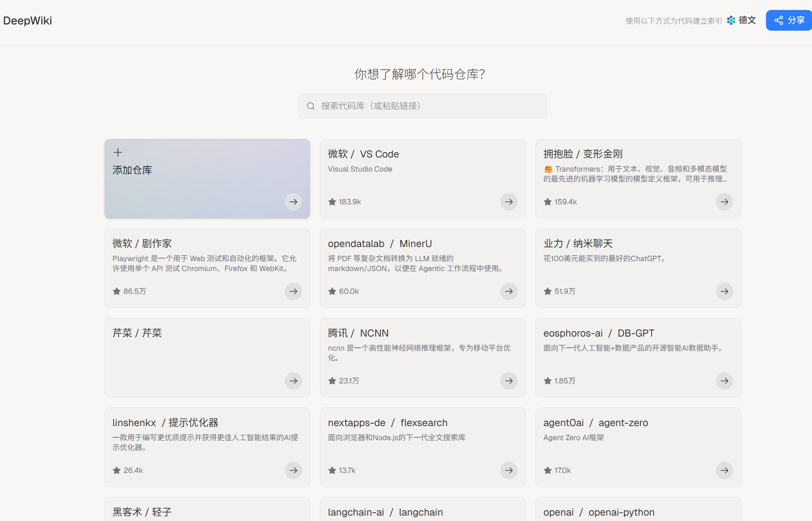The image size is (812, 521).
Task: Click the ncnn 是一个高性能神经网络 description
Action: (419, 353)
